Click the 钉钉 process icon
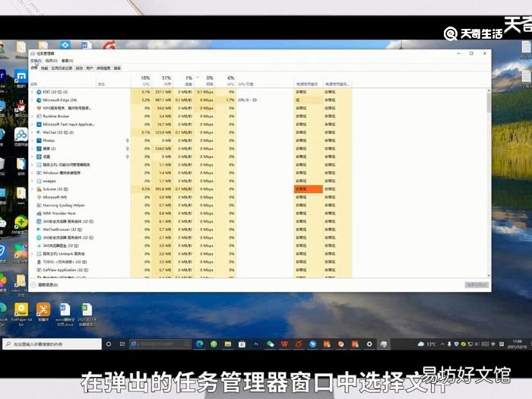Screen dimensions: 532x399 point(39,92)
